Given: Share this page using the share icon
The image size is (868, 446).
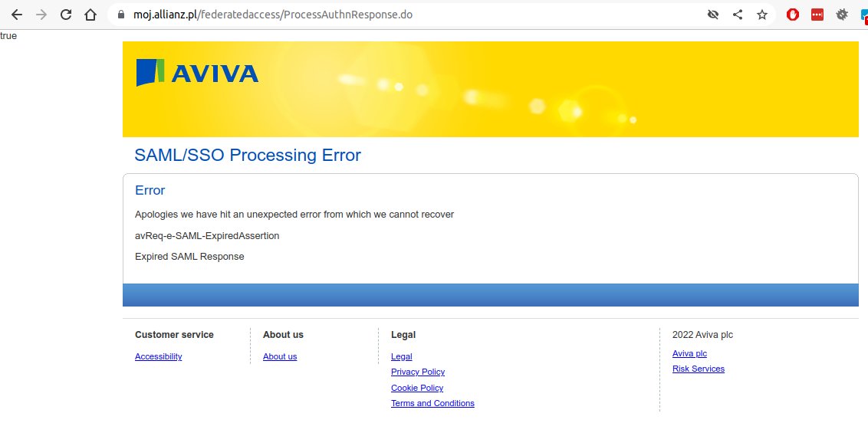Looking at the screenshot, I should [x=738, y=15].
